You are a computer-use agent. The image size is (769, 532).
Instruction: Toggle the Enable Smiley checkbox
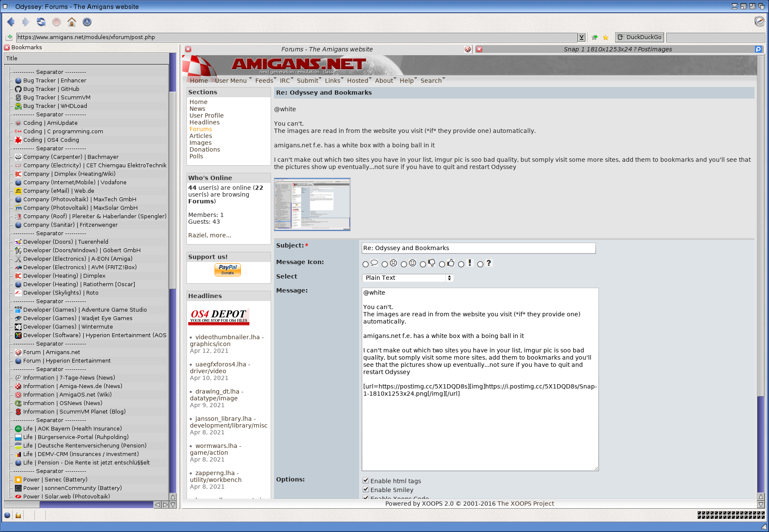pyautogui.click(x=365, y=490)
